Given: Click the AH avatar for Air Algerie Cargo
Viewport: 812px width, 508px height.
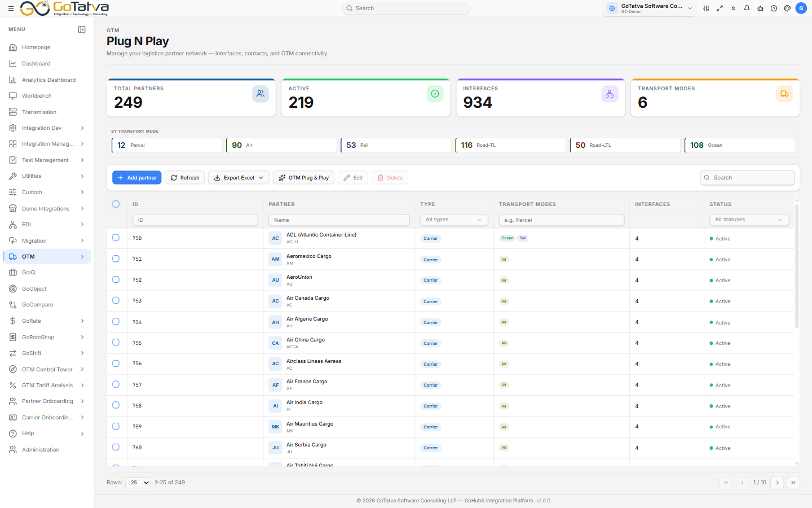Looking at the screenshot, I should pyautogui.click(x=275, y=322).
